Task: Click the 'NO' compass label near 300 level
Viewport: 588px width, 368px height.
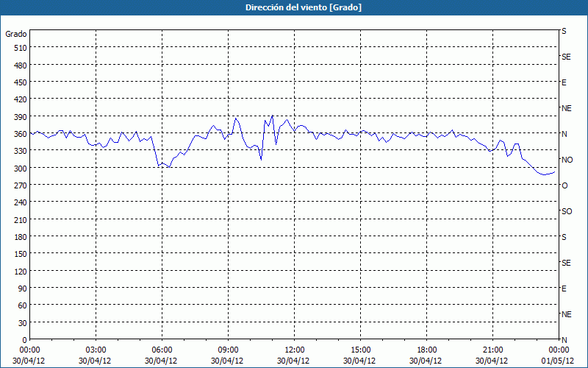Action: coord(567,160)
